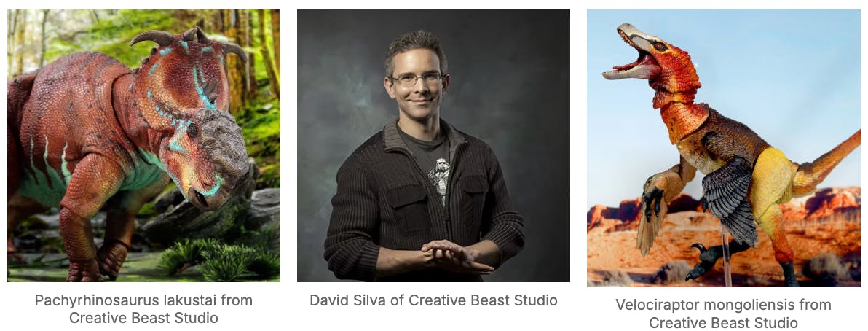Click the Velociraptor's open mouth
Viewport: 868px width, 331px height.
pos(636,60)
